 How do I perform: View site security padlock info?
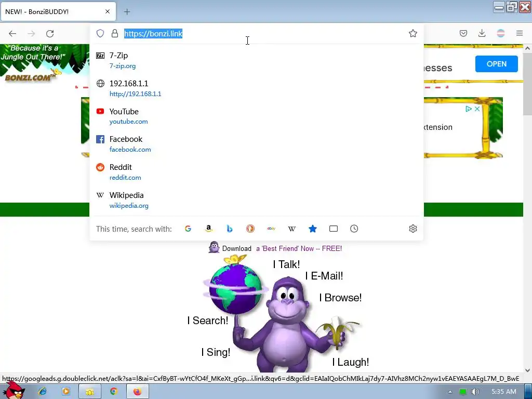(115, 33)
